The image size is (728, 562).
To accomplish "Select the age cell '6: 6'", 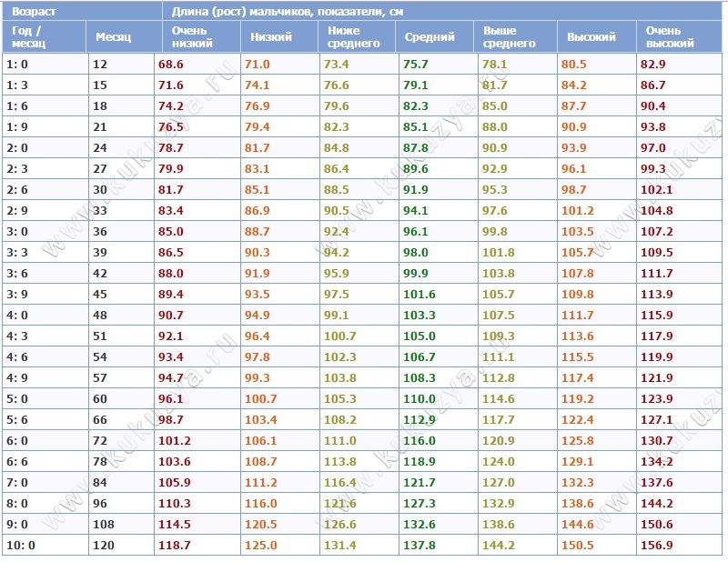I will coord(17,462).
